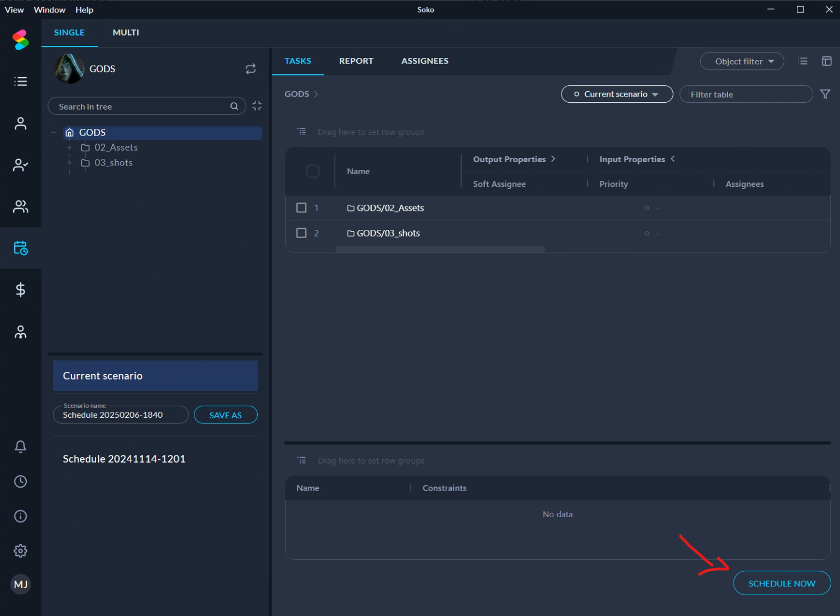The height and width of the screenshot is (616, 840).
Task: Switch to the SINGLE tab
Action: click(x=69, y=33)
